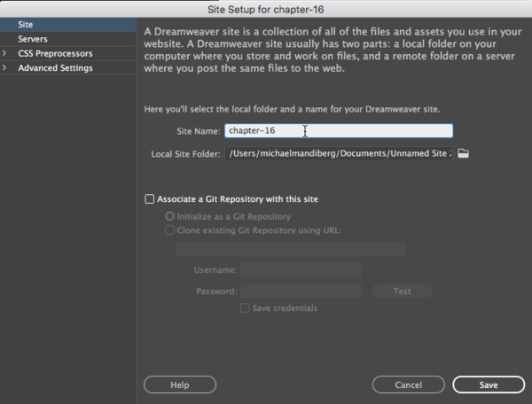Cancel the Site Setup dialog
The height and width of the screenshot is (404, 532).
(409, 385)
